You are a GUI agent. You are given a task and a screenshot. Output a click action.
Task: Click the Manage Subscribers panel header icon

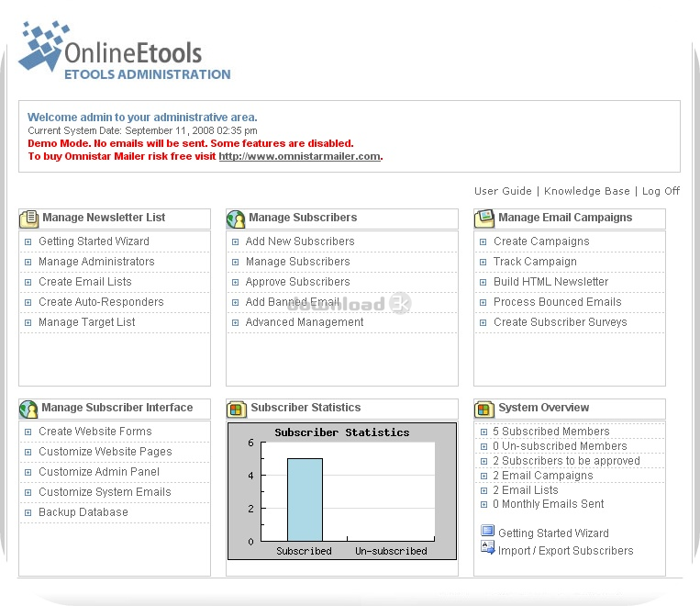(x=236, y=219)
